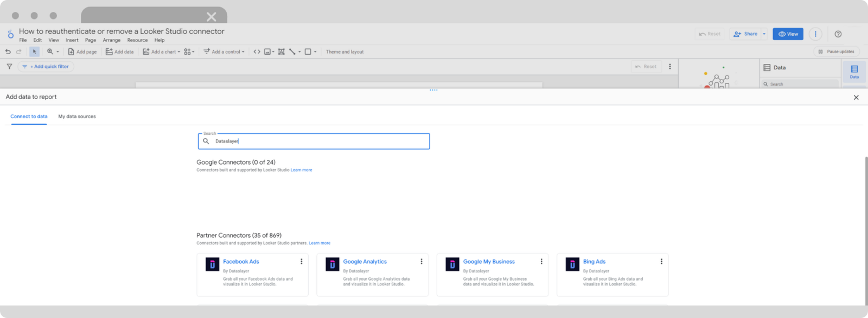Click the Dataslayer connector search field
868x318 pixels.
[314, 141]
